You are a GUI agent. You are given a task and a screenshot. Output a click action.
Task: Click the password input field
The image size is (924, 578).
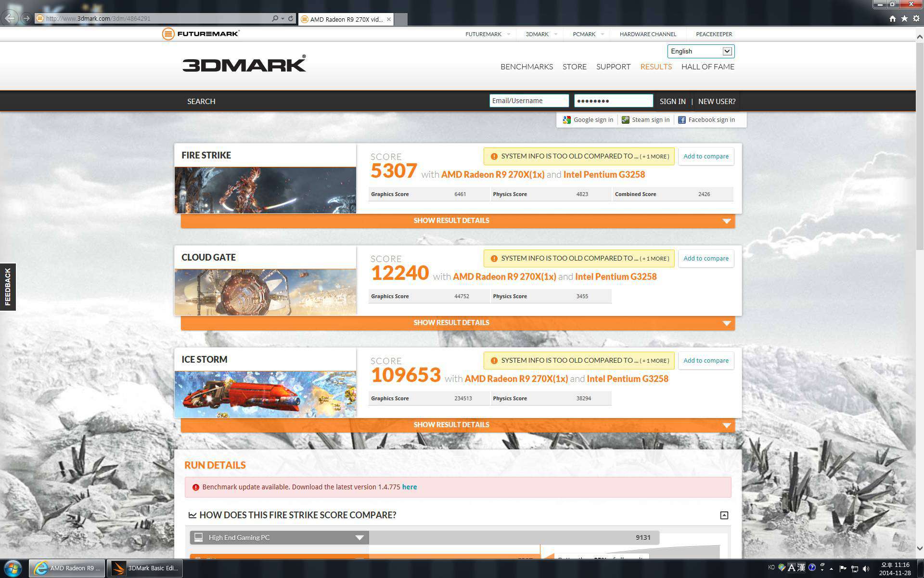[614, 101]
